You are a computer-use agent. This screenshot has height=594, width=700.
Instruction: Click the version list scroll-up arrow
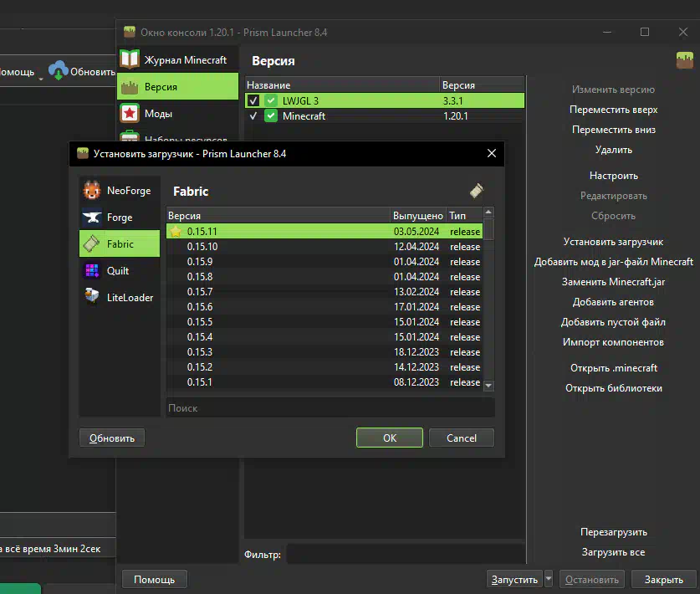point(488,213)
